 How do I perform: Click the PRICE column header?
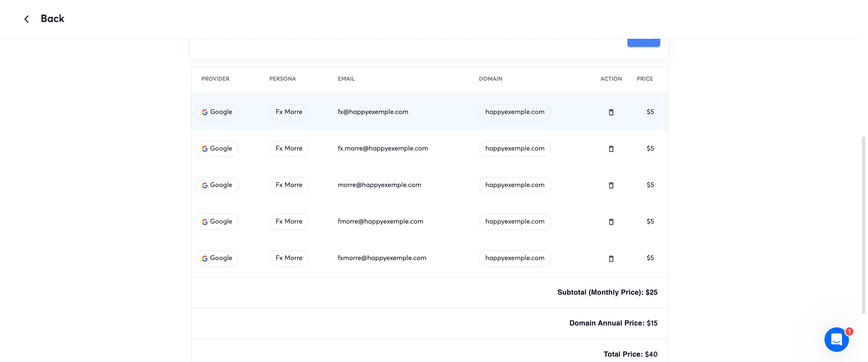(644, 78)
